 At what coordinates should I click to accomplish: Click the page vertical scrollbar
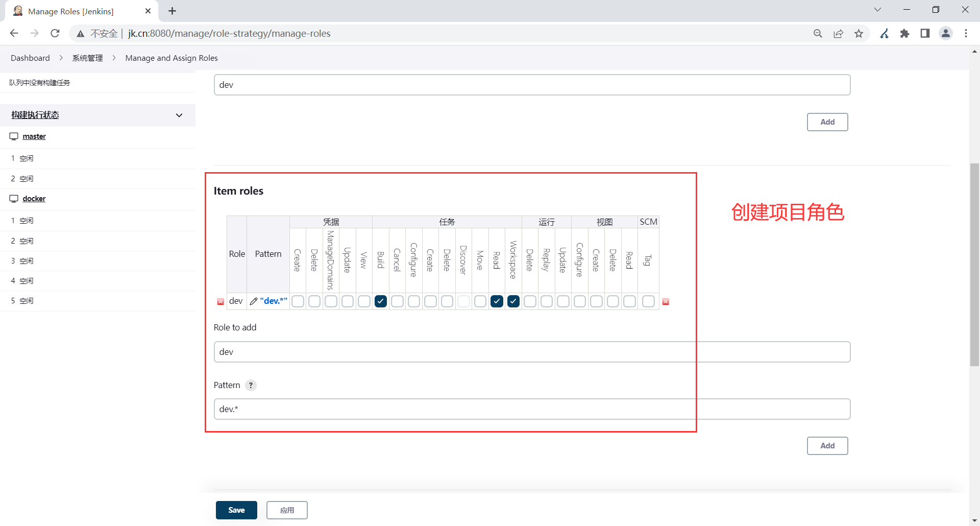pyautogui.click(x=974, y=265)
